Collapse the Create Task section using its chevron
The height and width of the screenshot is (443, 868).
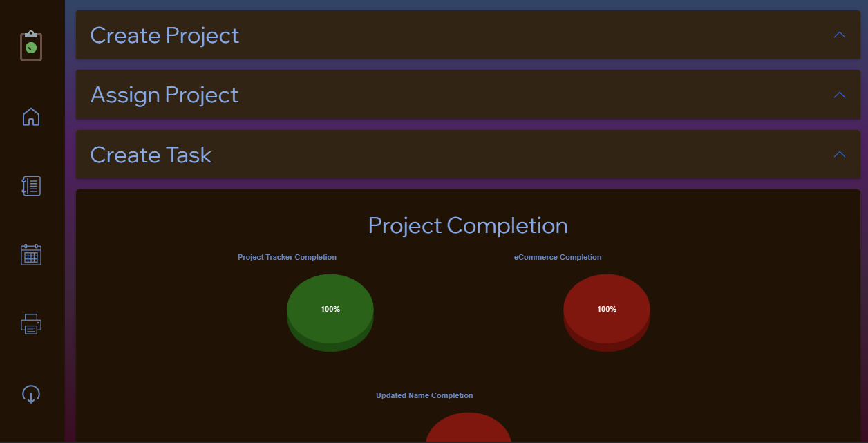pos(839,154)
